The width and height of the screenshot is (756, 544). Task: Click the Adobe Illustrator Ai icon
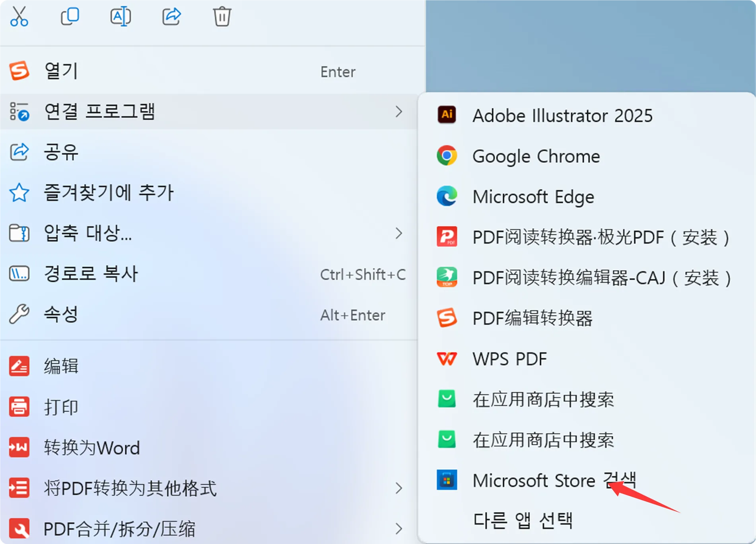(447, 115)
